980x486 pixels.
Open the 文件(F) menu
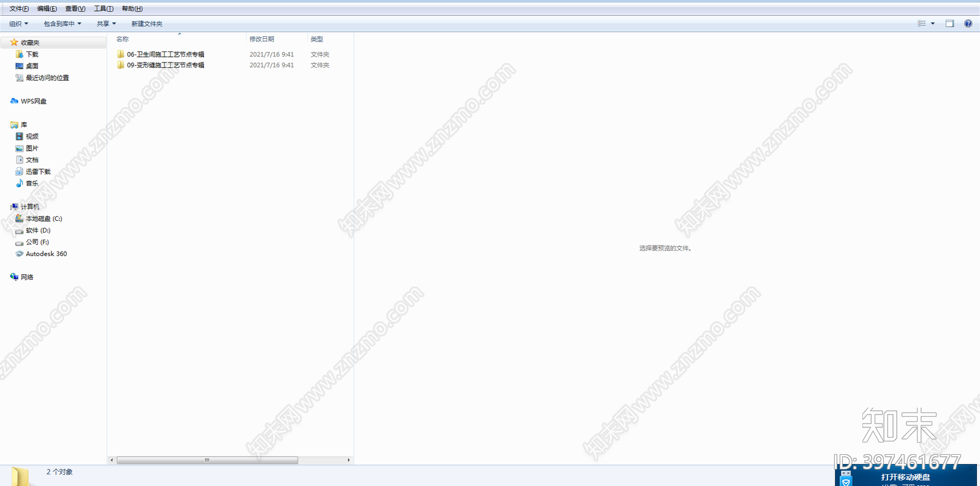click(19, 9)
